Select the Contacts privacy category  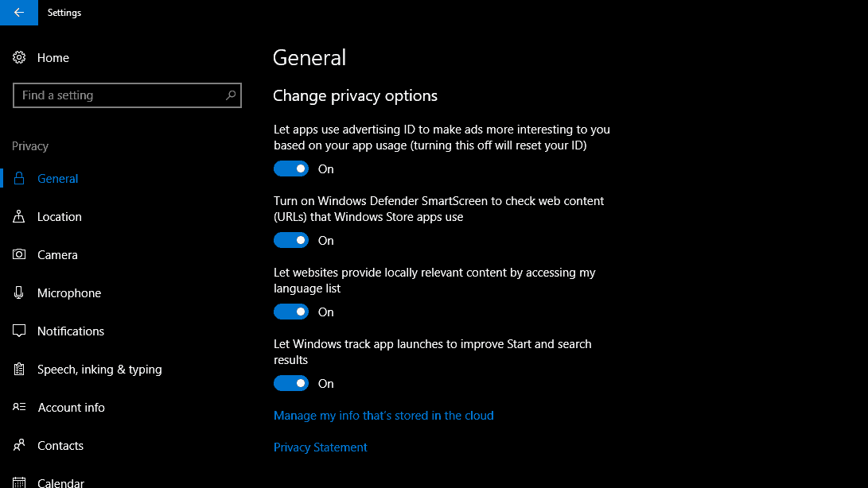click(x=60, y=446)
